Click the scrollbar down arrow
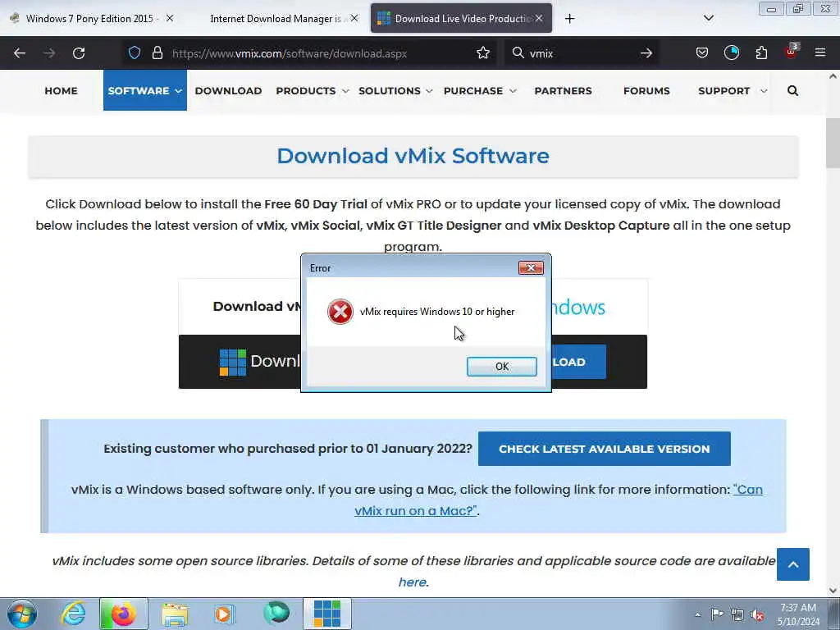This screenshot has height=630, width=840. [x=833, y=591]
